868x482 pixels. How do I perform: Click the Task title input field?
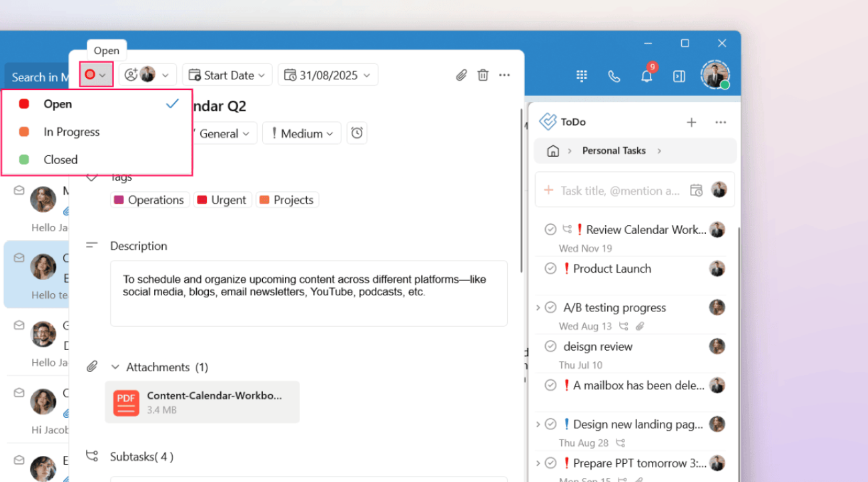[620, 190]
